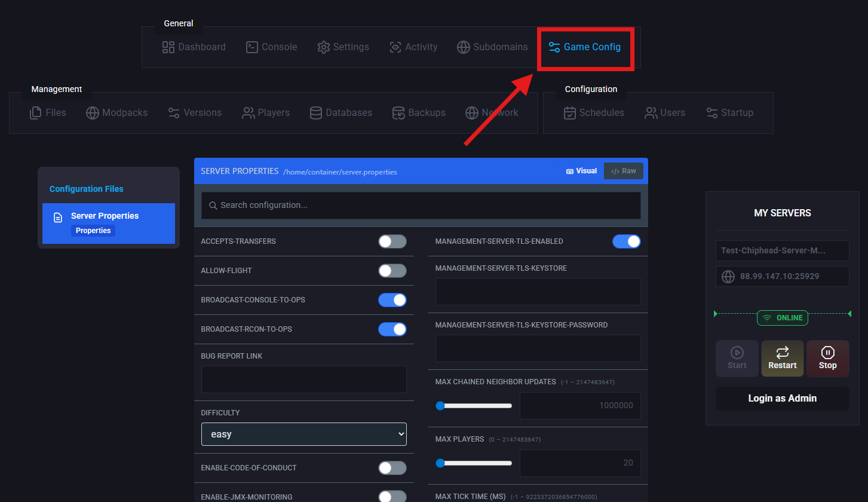This screenshot has height=502, width=868.
Task: Click the Dashboard grid icon
Action: (x=168, y=47)
